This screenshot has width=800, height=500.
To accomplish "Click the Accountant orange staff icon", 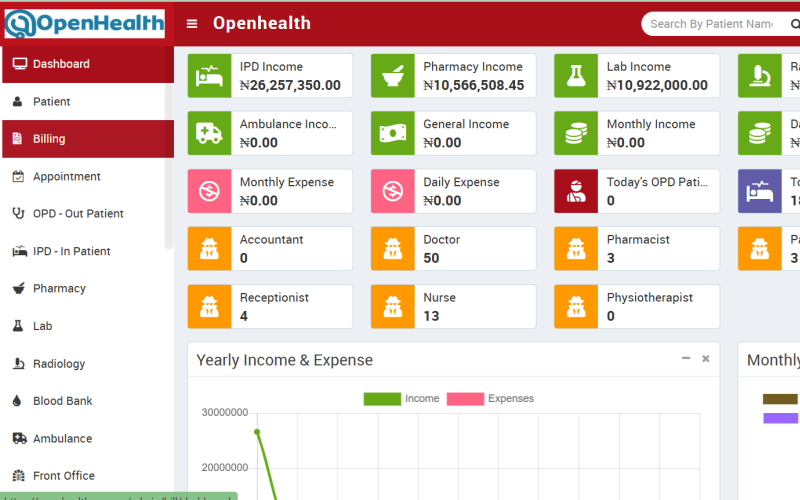I will click(x=209, y=249).
